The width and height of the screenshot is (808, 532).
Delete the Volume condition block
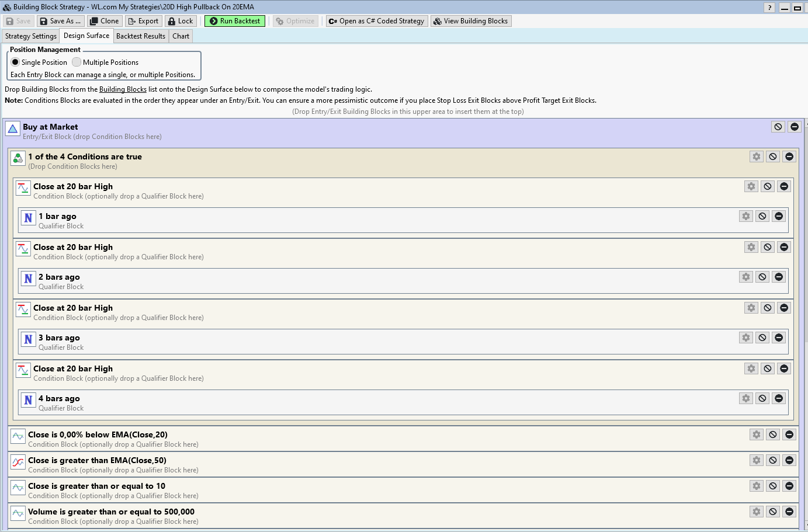[x=789, y=512]
